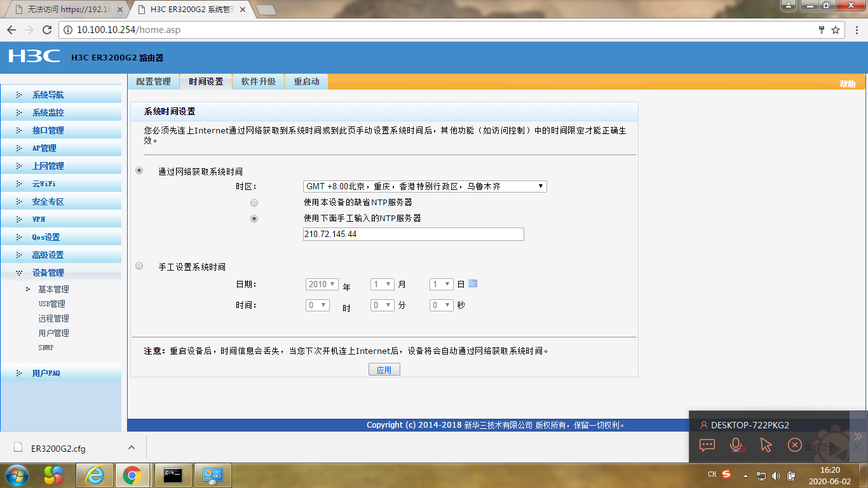Open the 时区 GMT +8:00 dropdown
868x488 pixels.
pyautogui.click(x=425, y=186)
